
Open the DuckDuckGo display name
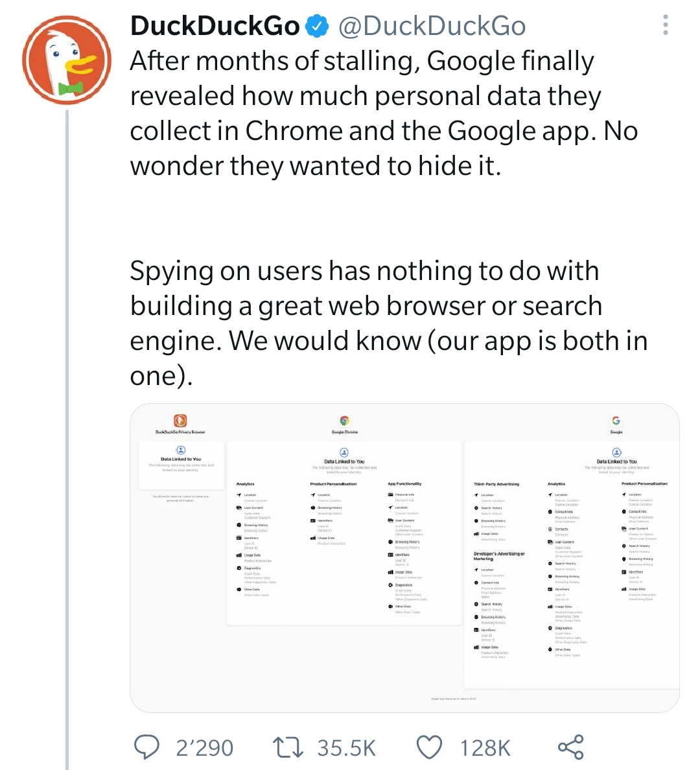click(215, 26)
